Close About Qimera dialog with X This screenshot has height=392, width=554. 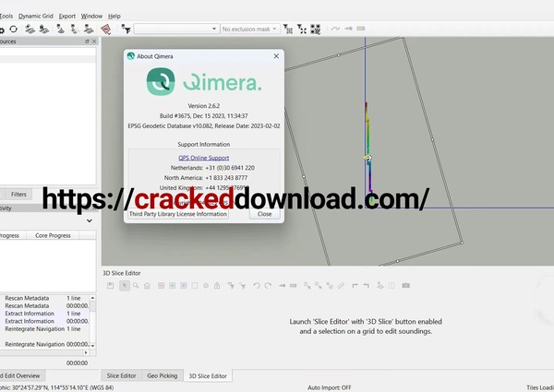point(276,56)
